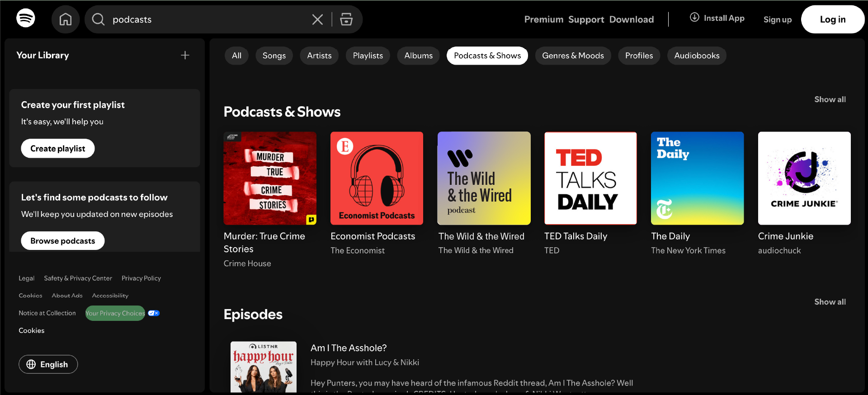The height and width of the screenshot is (395, 868).
Task: Click 'The New York Times' publisher text
Action: pos(688,250)
